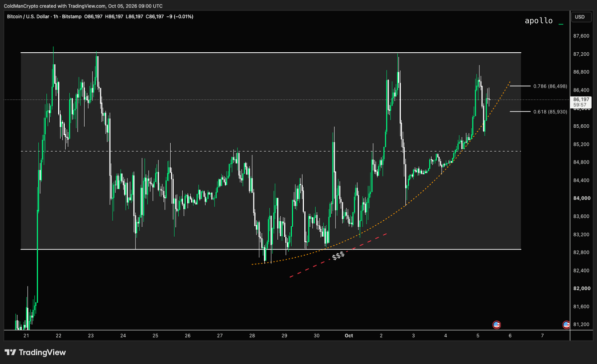597x364 pixels.
Task: Click the 28 date label on the time axis
Action: pyautogui.click(x=252, y=336)
